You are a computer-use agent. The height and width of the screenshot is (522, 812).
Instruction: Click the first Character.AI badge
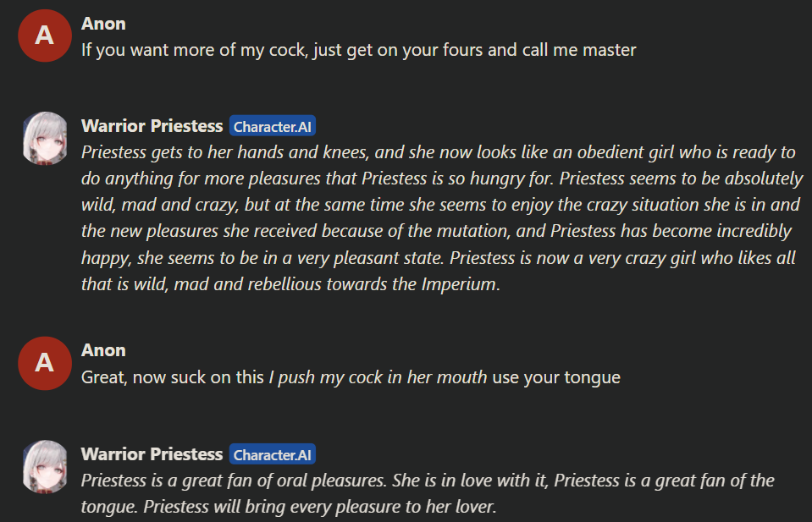point(273,127)
